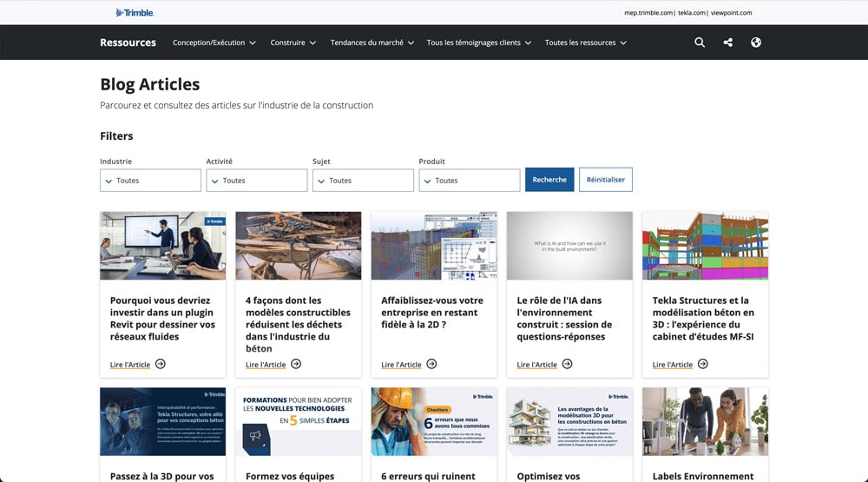Click title 'Optimisez vos'

click(549, 477)
